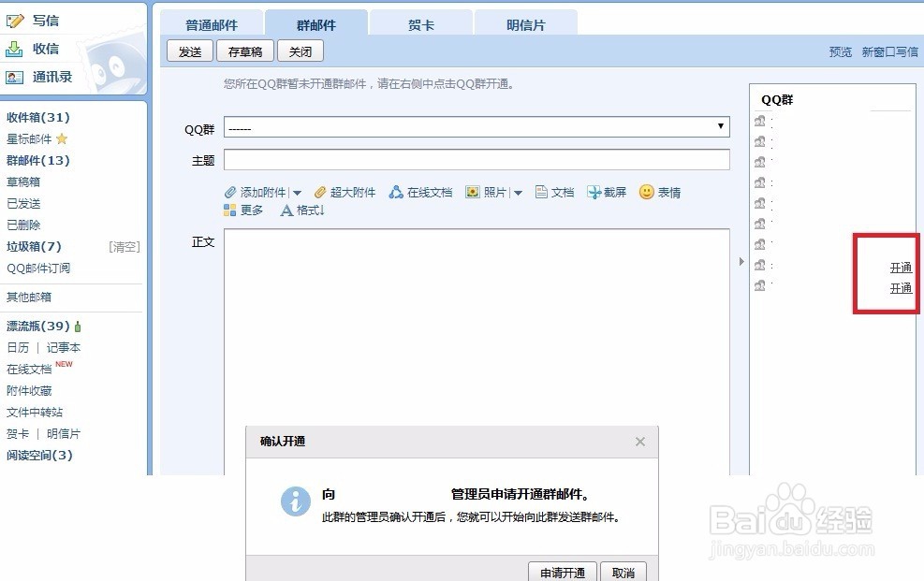Open 草稿箱 folder
The height and width of the screenshot is (581, 924).
(23, 182)
